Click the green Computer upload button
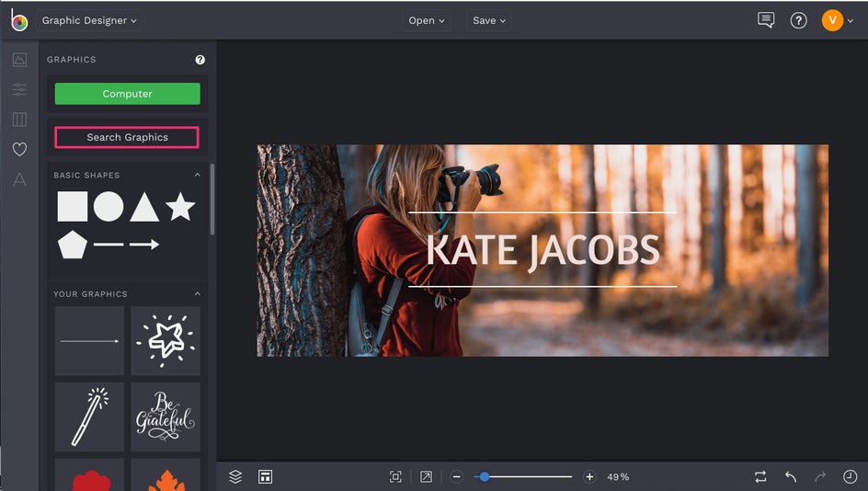Screen dimensions: 868x491 coord(127,94)
